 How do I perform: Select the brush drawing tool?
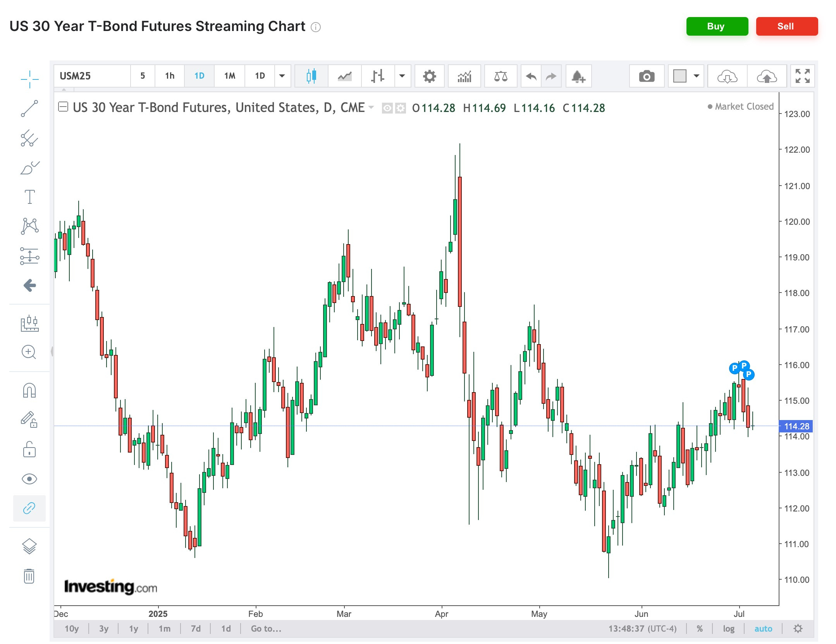coord(29,168)
